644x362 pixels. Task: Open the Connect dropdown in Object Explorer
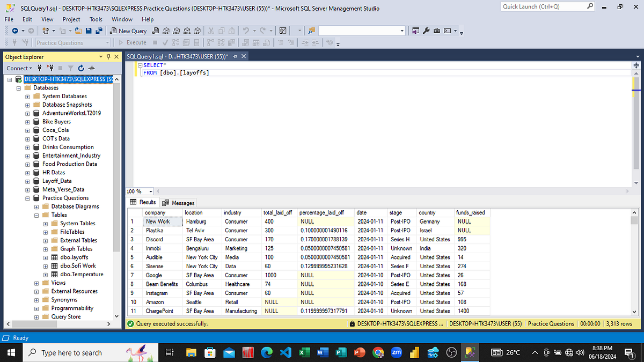19,68
